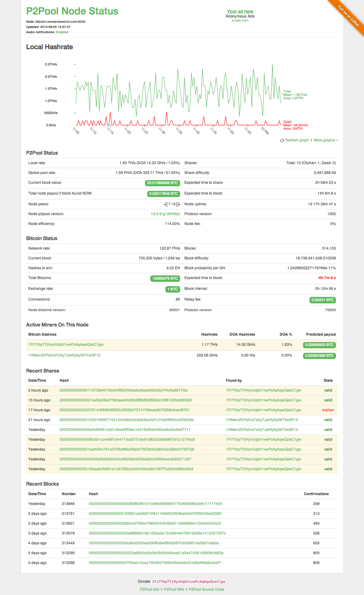Open P2Pool Info footer link

point(150,589)
